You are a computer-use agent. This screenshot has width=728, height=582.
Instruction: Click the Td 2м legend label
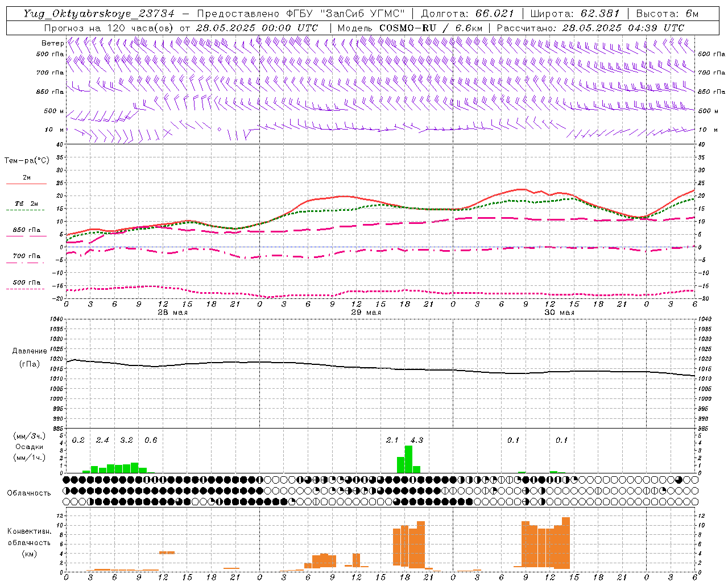point(27,203)
